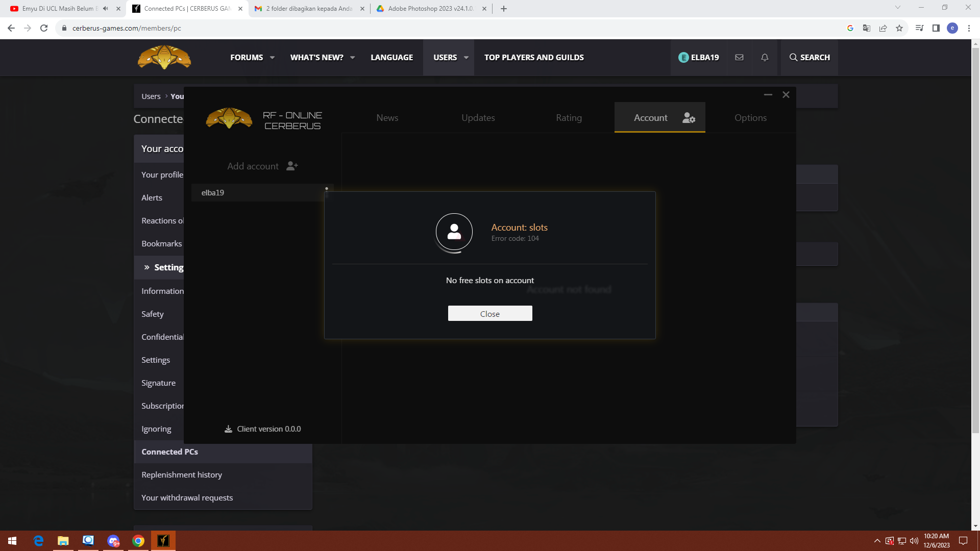
Task: Open the FORUMS menu
Action: click(x=247, y=58)
